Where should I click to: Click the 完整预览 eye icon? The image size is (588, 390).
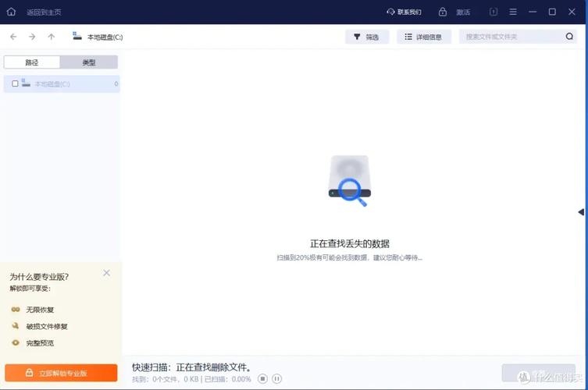click(16, 342)
